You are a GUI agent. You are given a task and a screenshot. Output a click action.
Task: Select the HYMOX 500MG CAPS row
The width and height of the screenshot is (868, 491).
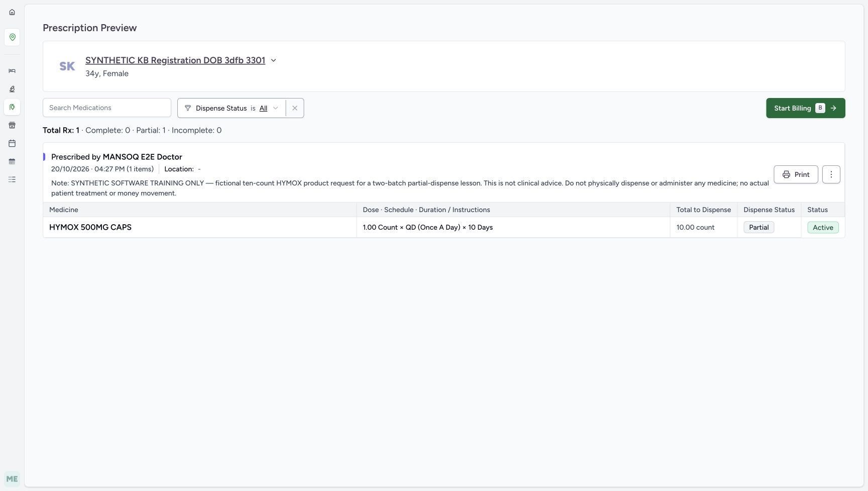pos(444,227)
